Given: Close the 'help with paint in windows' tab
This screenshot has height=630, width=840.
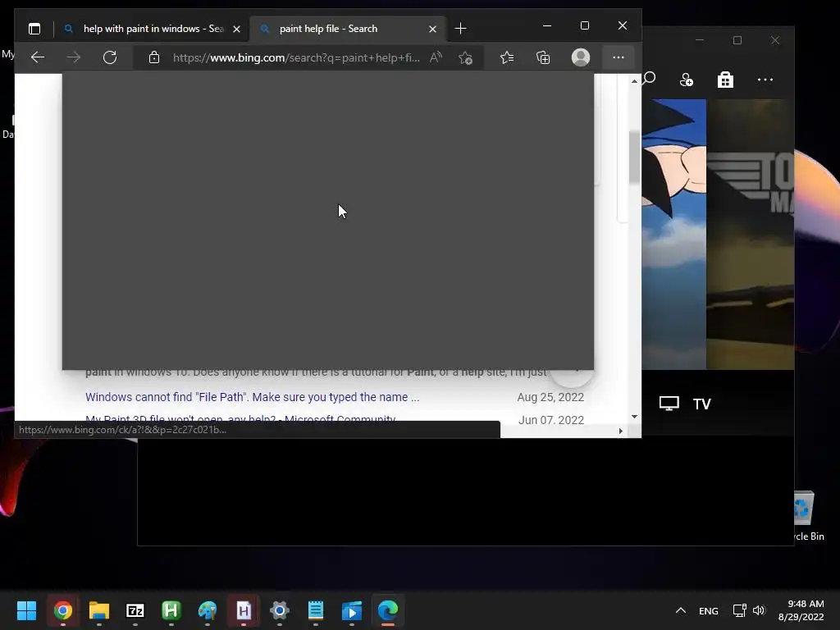Looking at the screenshot, I should click(236, 30).
